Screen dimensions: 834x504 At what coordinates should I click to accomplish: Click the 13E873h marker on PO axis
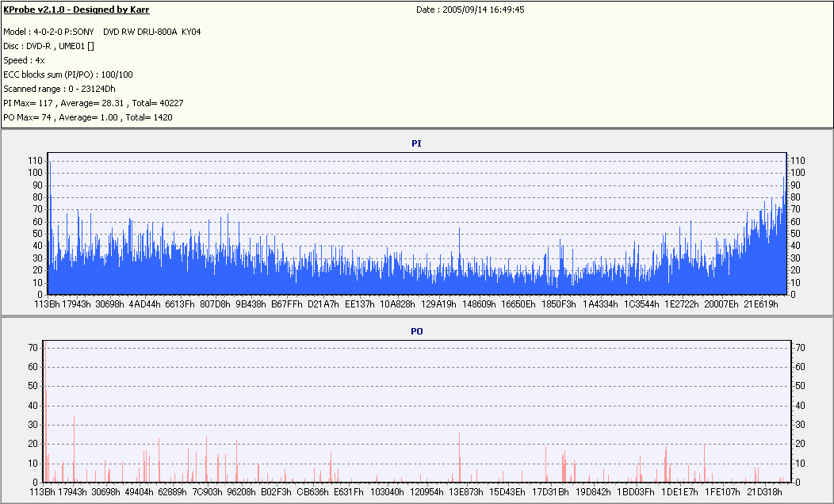click(465, 491)
